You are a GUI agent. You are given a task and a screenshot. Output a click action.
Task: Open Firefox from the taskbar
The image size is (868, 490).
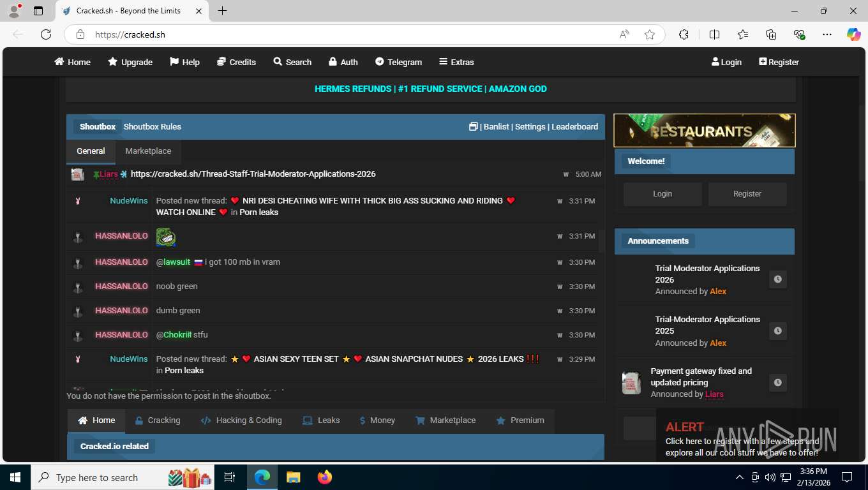[x=325, y=477]
